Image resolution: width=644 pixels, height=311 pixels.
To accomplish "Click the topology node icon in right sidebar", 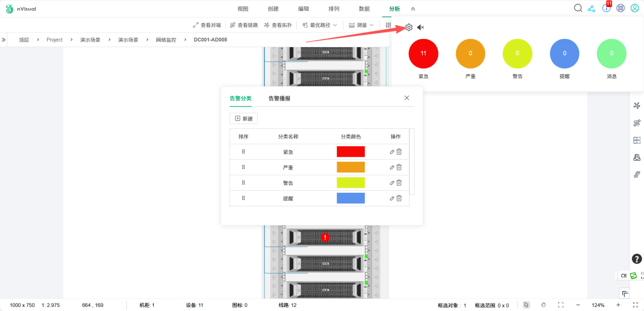I will (x=637, y=106).
